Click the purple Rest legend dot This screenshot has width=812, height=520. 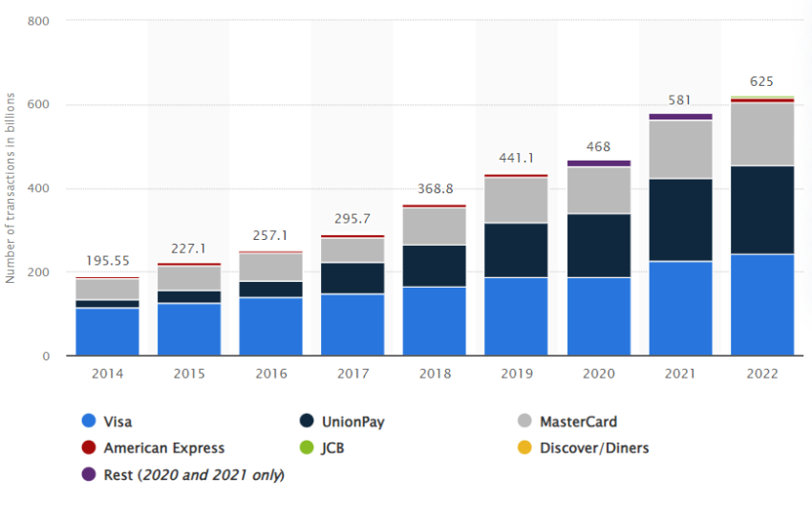coord(89,474)
